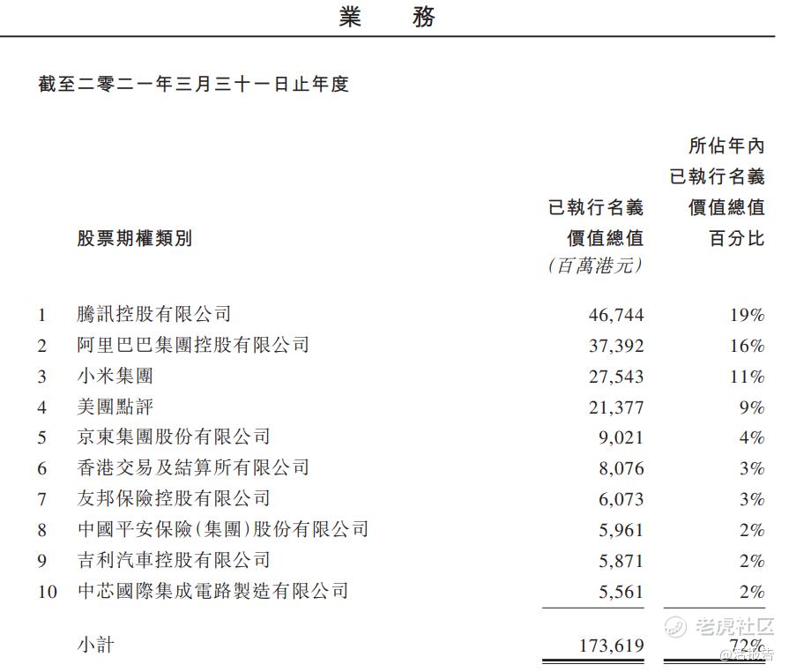Click the rank number 1 beside 騰訊控股有限公司
The width and height of the screenshot is (789, 672).
(41, 315)
